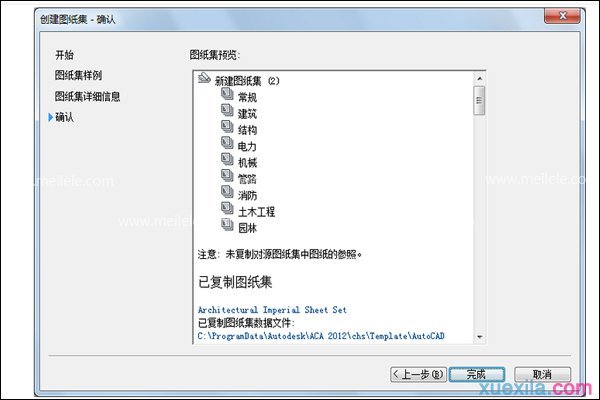Click the preview pane scrollbar thumb
The height and width of the screenshot is (400, 600).
pos(479,98)
